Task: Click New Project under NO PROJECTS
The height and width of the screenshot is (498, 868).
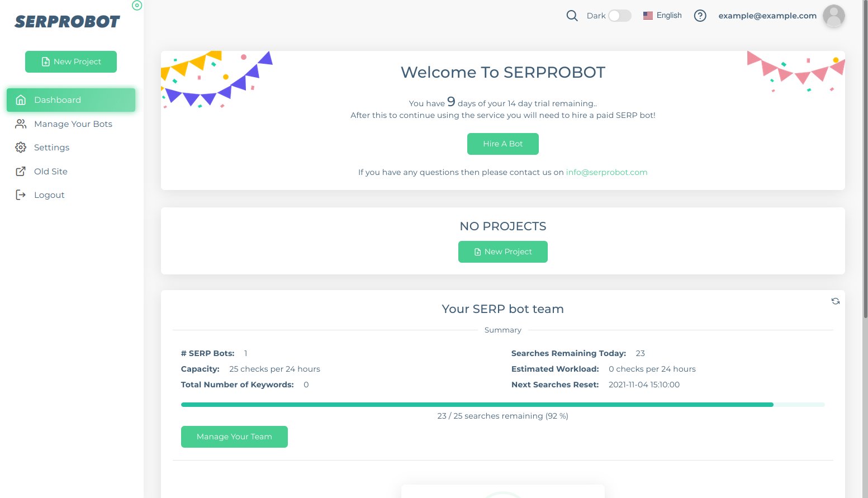Action: click(x=503, y=252)
